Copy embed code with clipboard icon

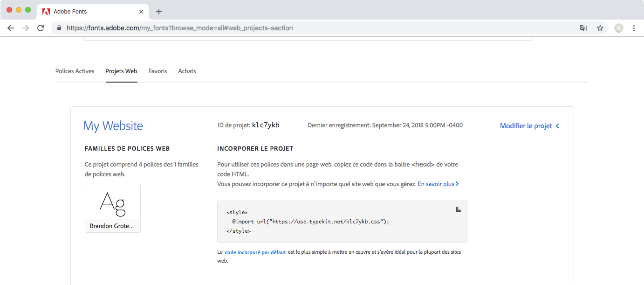tap(459, 209)
